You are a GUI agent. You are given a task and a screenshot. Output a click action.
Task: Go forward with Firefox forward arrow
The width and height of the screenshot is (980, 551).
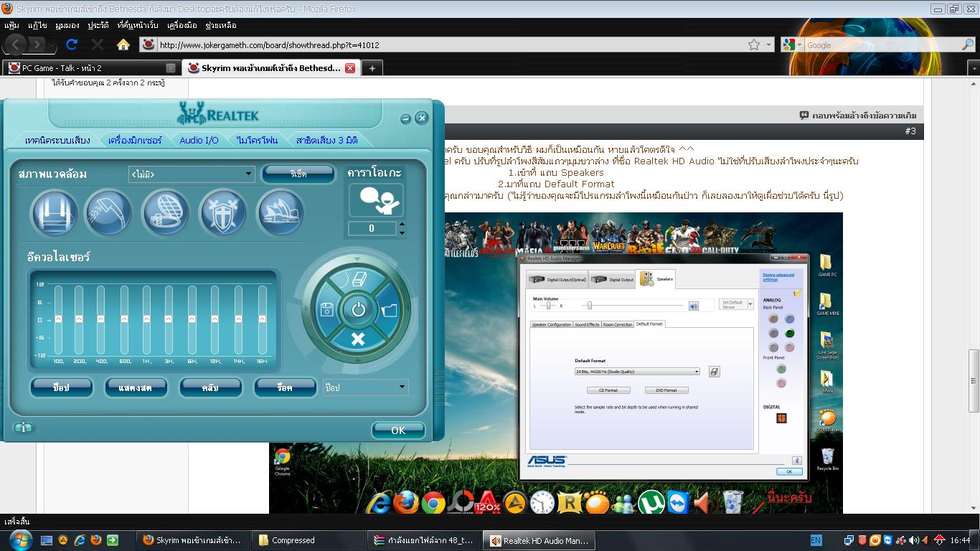38,44
